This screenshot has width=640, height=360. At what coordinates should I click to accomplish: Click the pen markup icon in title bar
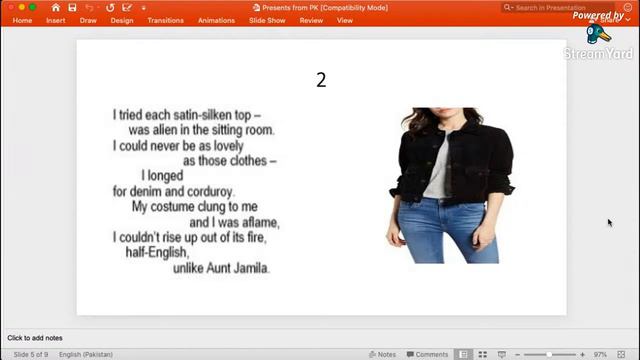pos(127,7)
